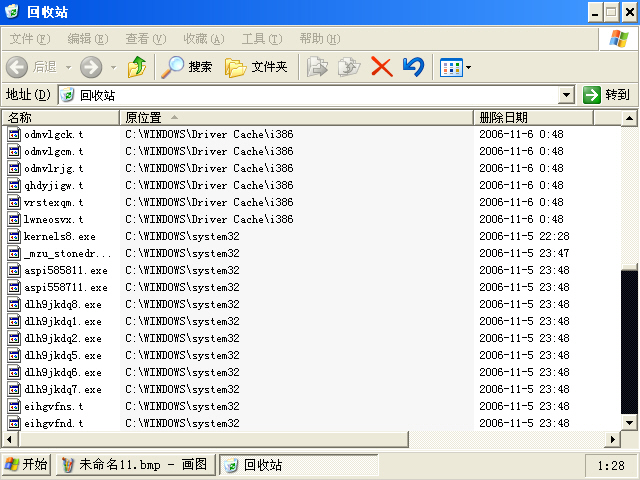Screen dimensions: 640x480
Task: Click the recycle bin title bar icon
Action: pos(12,11)
